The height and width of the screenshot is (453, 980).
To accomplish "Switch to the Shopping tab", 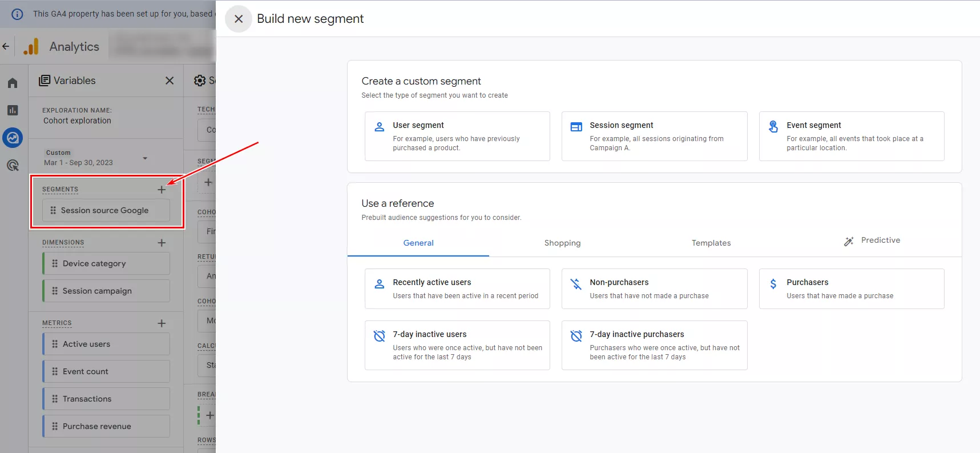I will pos(562,243).
